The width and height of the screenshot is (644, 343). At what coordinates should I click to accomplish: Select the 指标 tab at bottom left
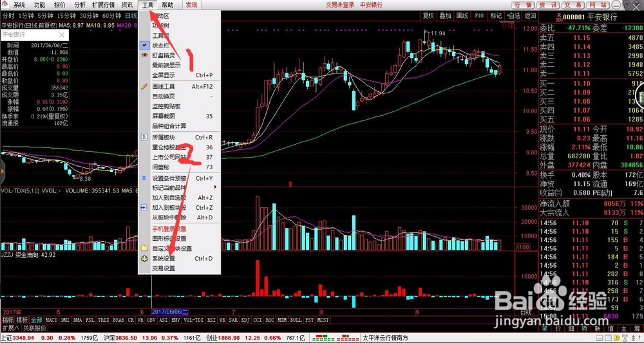click(8, 320)
